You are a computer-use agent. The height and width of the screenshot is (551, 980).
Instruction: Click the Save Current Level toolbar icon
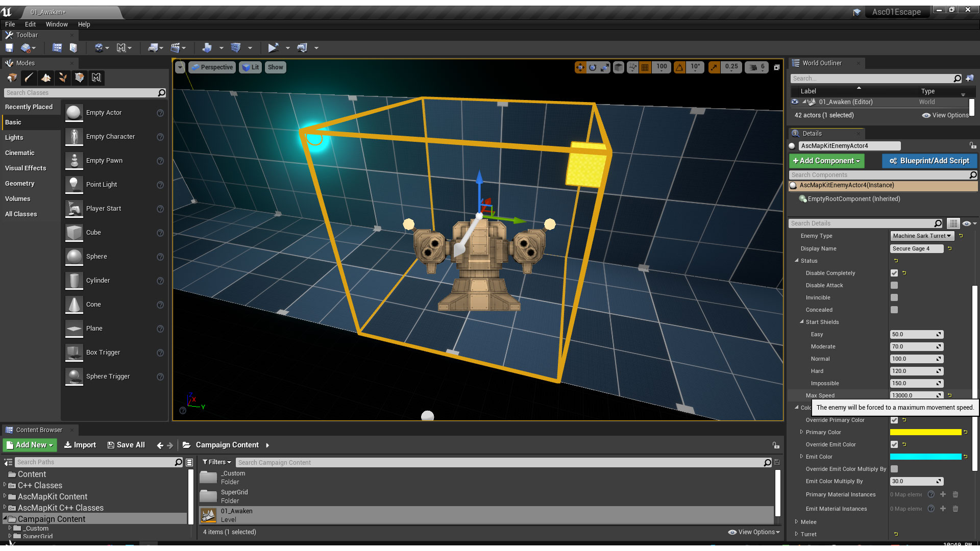tap(9, 47)
